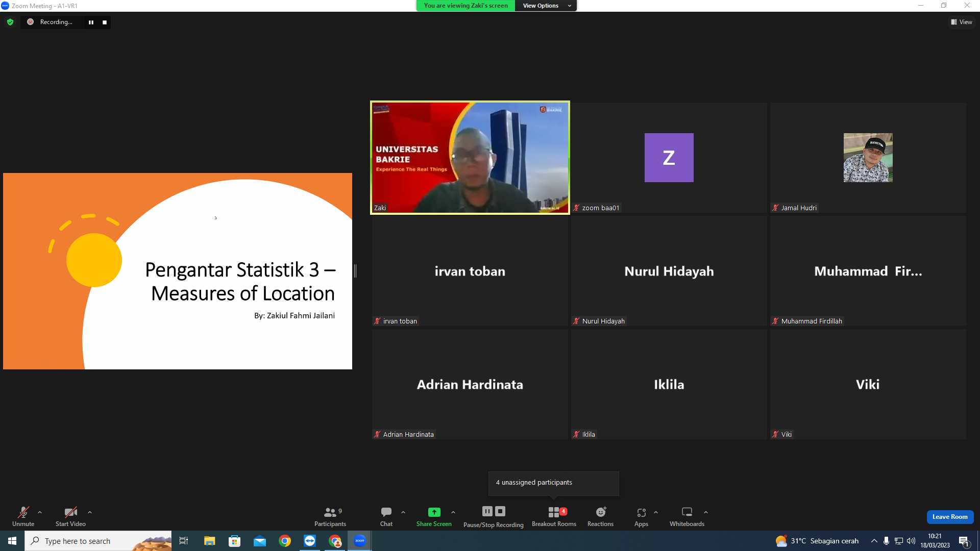Open video options arrow beside Start Video
Viewport: 980px width, 551px height.
(x=90, y=512)
